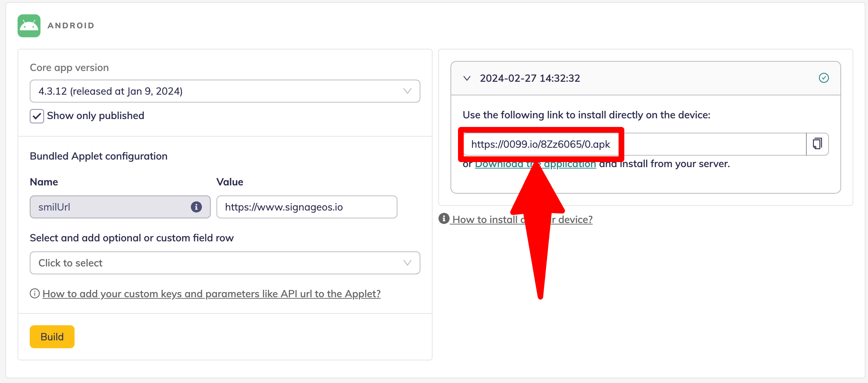This screenshot has height=383, width=868.
Task: Click the info icon beside How to install
Action: (444, 218)
